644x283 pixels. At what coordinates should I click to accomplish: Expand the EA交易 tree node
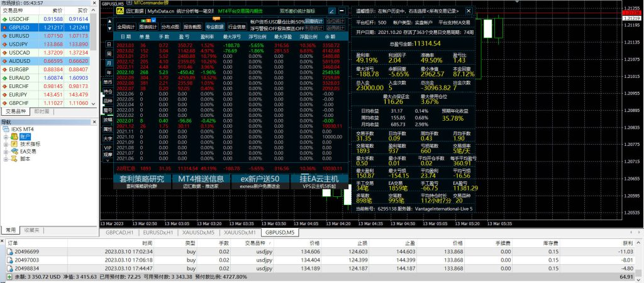tap(6, 152)
